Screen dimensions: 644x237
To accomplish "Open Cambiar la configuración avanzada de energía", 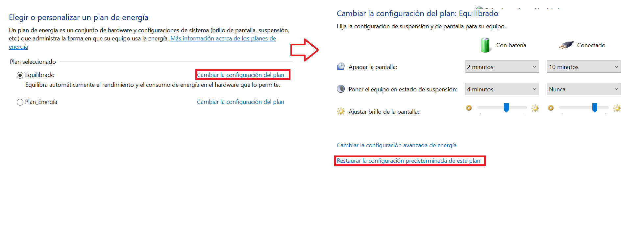I will pos(397,145).
